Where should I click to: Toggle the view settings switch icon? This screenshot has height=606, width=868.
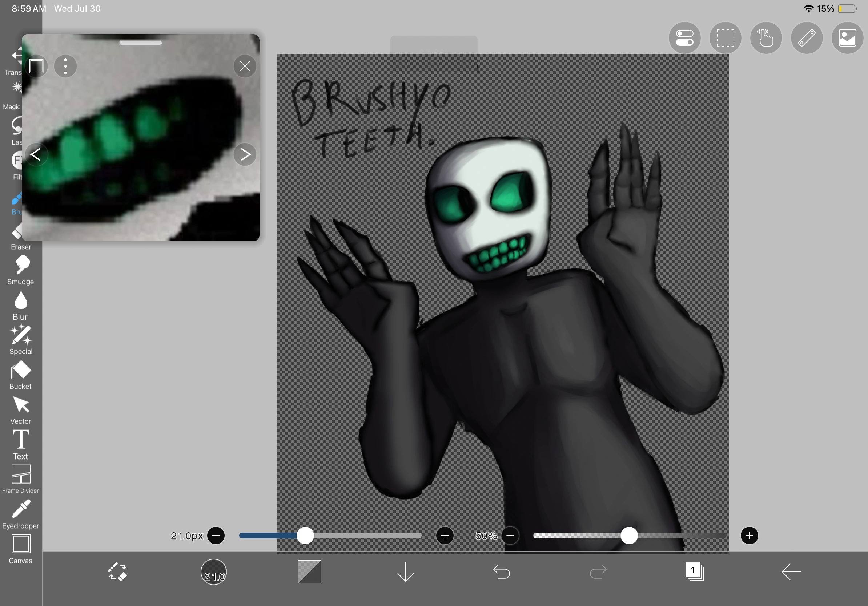(685, 38)
